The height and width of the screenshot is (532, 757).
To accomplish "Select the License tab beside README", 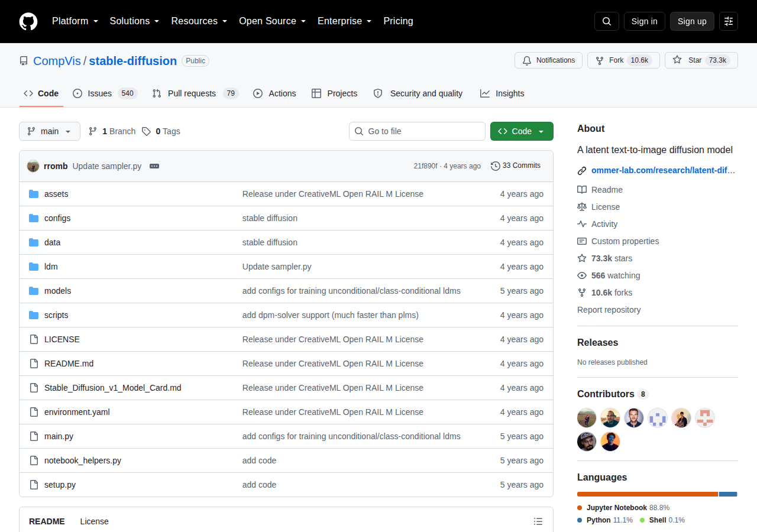I will coord(95,521).
